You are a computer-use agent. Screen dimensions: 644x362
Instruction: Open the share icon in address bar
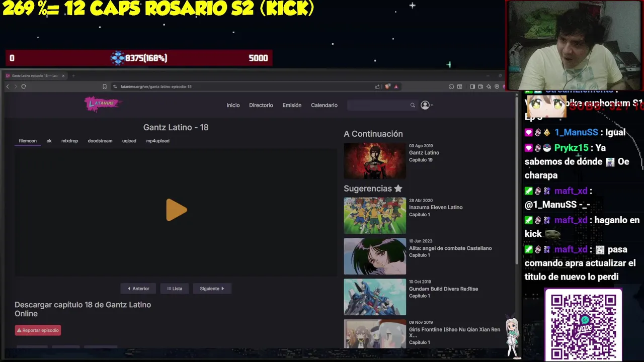point(377,86)
